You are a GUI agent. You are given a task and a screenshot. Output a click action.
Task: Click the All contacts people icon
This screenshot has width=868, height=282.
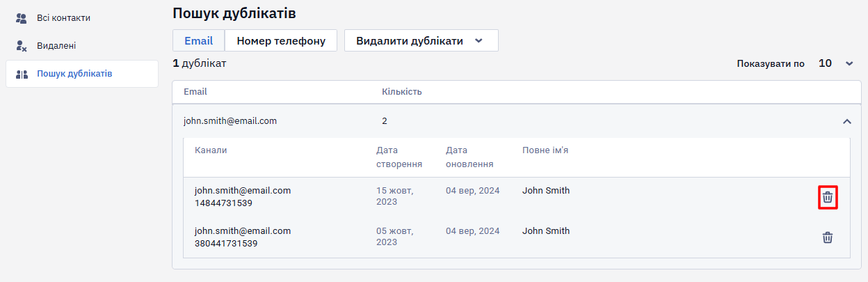coord(21,18)
